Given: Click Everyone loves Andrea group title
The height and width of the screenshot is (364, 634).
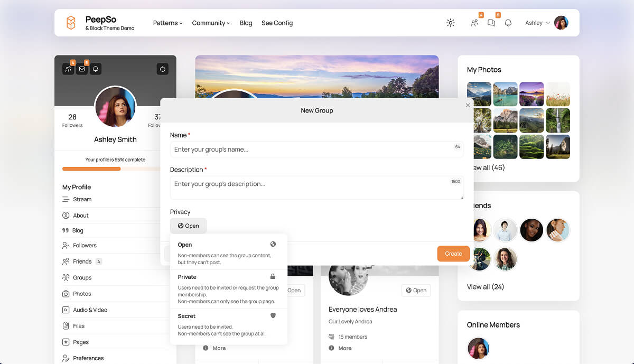Looking at the screenshot, I should click(363, 309).
